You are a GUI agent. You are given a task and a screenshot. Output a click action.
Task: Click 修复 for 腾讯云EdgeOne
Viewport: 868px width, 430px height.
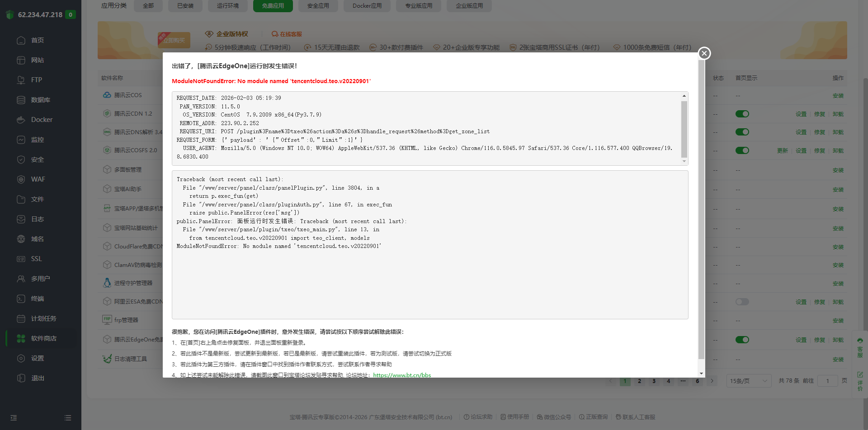pyautogui.click(x=820, y=340)
